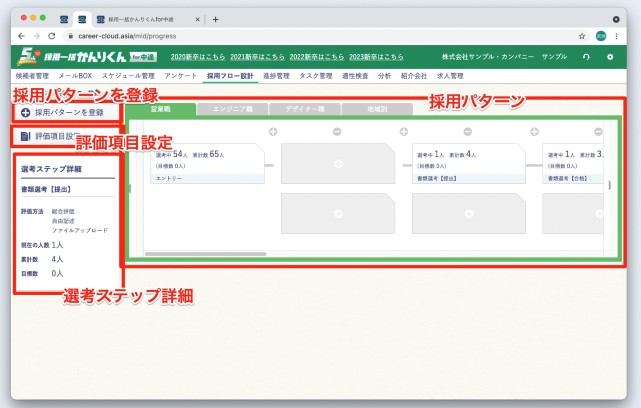Add step in empty card right of エントリー
641x408 pixels.
tap(338, 164)
